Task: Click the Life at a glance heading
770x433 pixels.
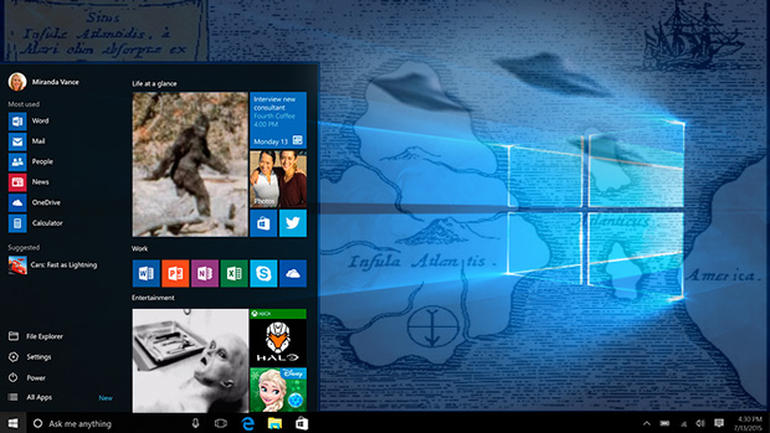Action: 154,84
